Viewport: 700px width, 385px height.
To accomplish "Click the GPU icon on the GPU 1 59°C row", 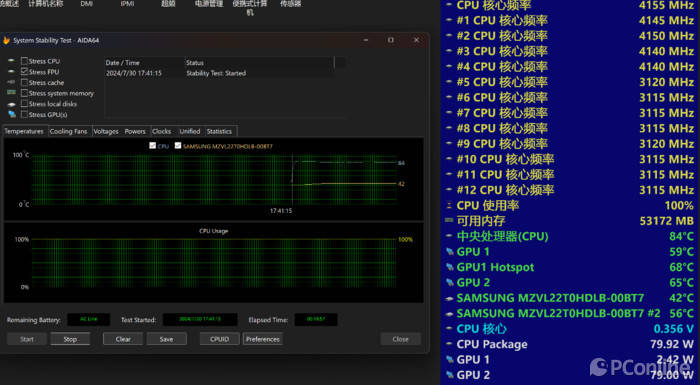I will (450, 252).
